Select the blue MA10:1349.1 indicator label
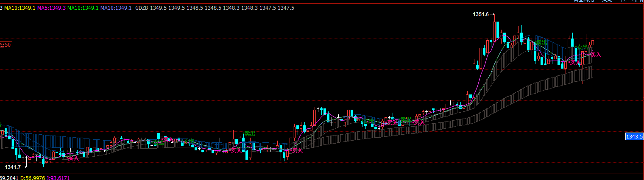 pyautogui.click(x=116, y=8)
